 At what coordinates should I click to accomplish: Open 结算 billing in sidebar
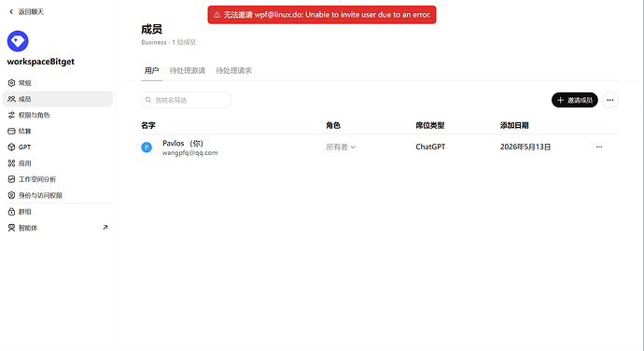coord(58,131)
